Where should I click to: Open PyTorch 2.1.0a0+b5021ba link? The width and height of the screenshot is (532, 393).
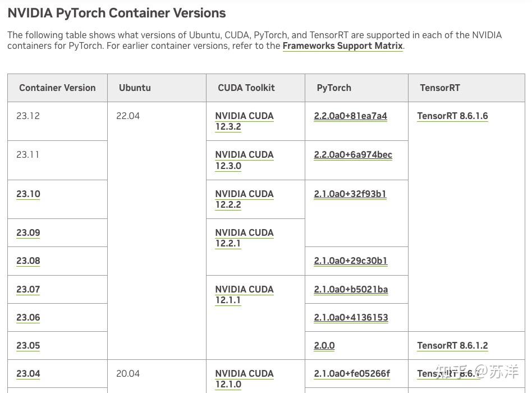(351, 290)
